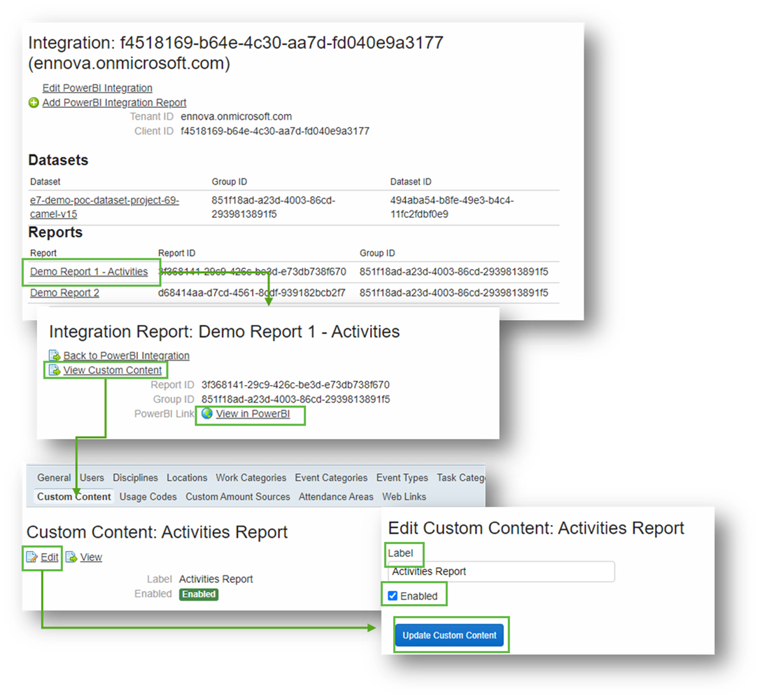Screen dimensions: 760x700
Task: Switch to the Users tab
Action: pyautogui.click(x=92, y=478)
